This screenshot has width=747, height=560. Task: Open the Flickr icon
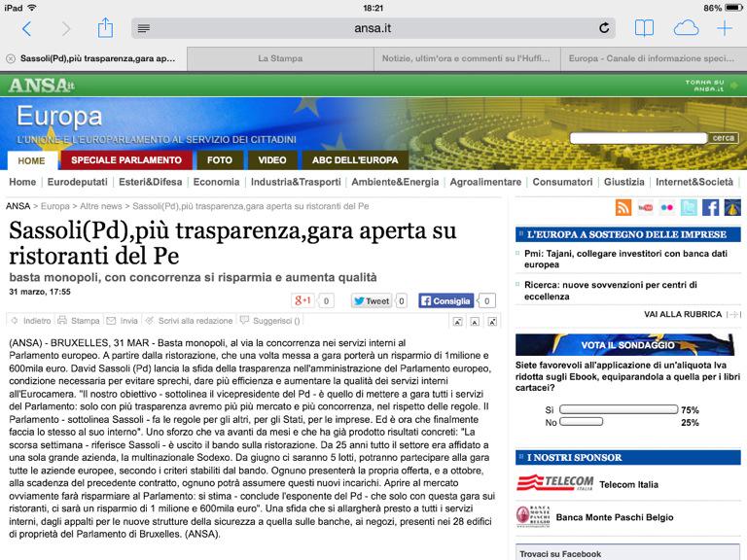tap(667, 208)
